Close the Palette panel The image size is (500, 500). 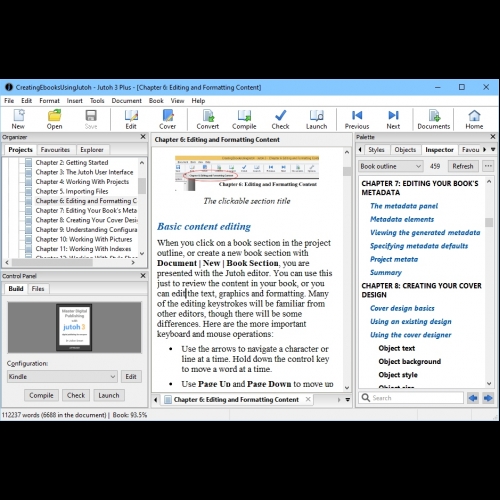(493, 137)
